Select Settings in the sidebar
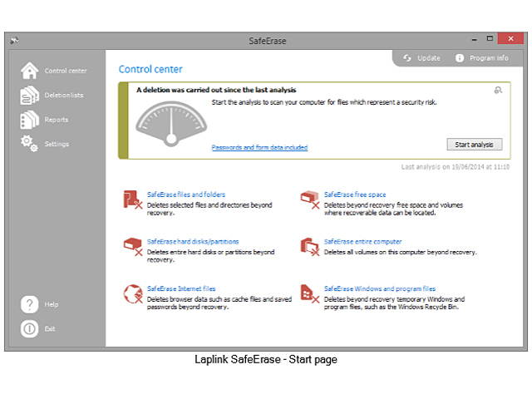Viewport: 532px width, 399px height. [57, 144]
